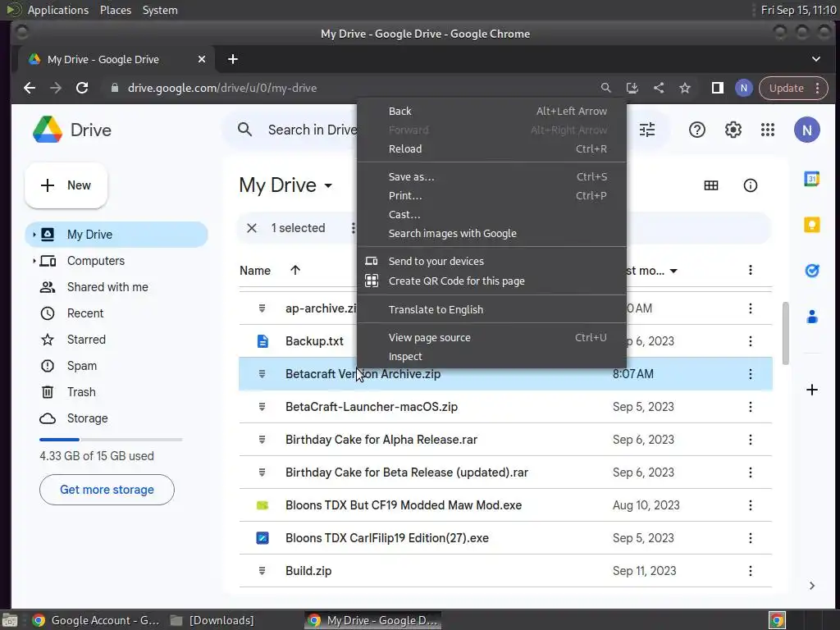The width and height of the screenshot is (840, 630).
Task: Toggle name sort direction arrow
Action: 295,270
